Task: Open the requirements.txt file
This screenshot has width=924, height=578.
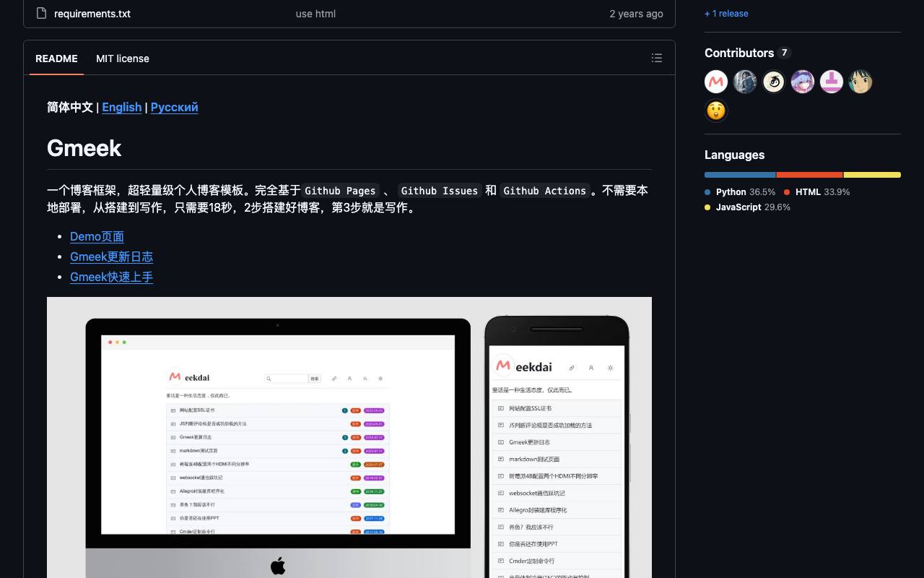Action: click(x=92, y=14)
